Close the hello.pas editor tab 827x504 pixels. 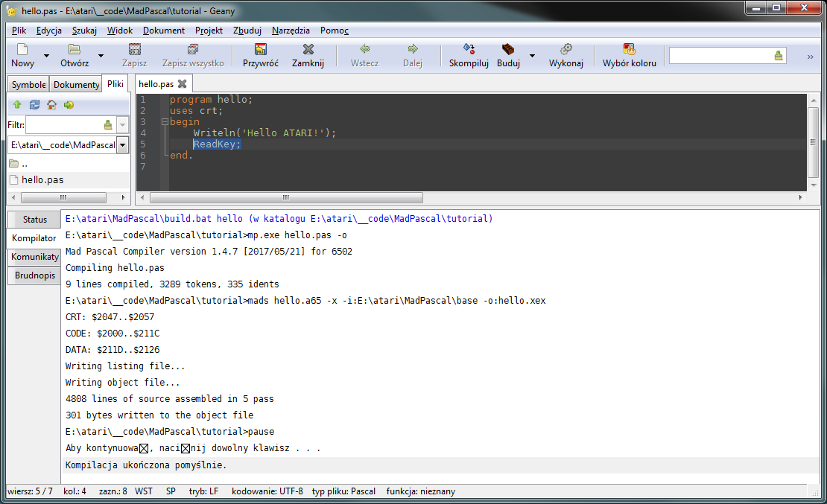[x=182, y=84]
